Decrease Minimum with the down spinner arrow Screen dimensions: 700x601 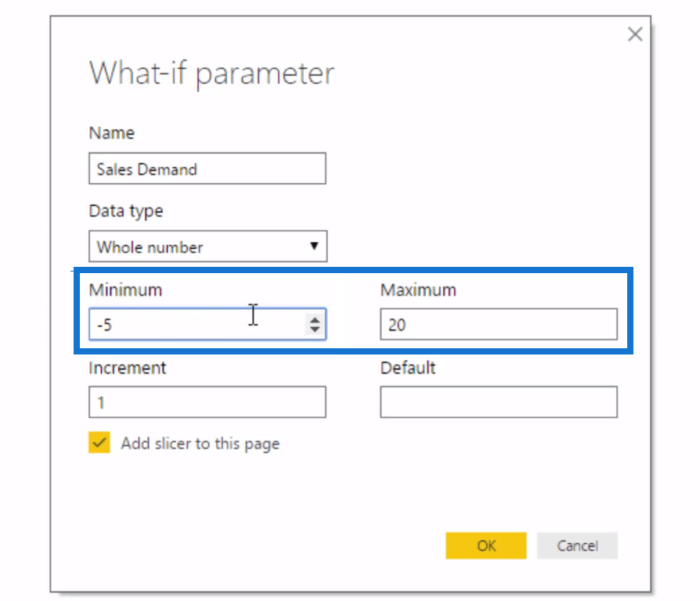tap(315, 329)
